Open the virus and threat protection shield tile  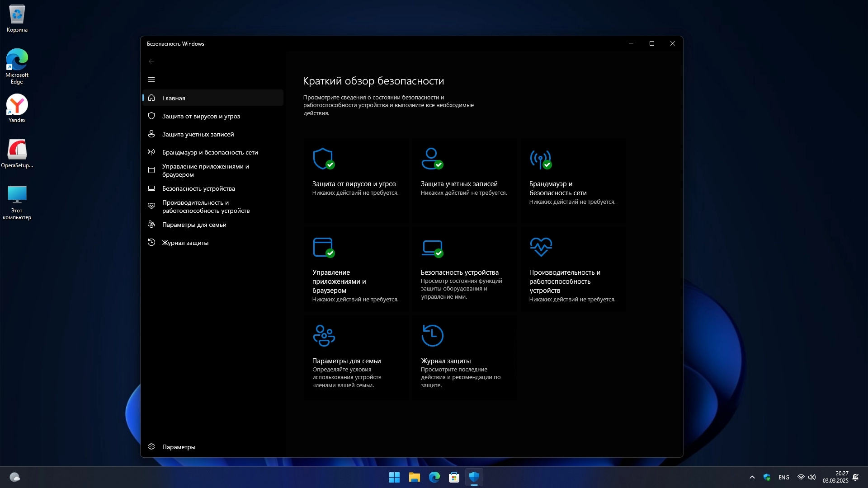click(x=355, y=179)
